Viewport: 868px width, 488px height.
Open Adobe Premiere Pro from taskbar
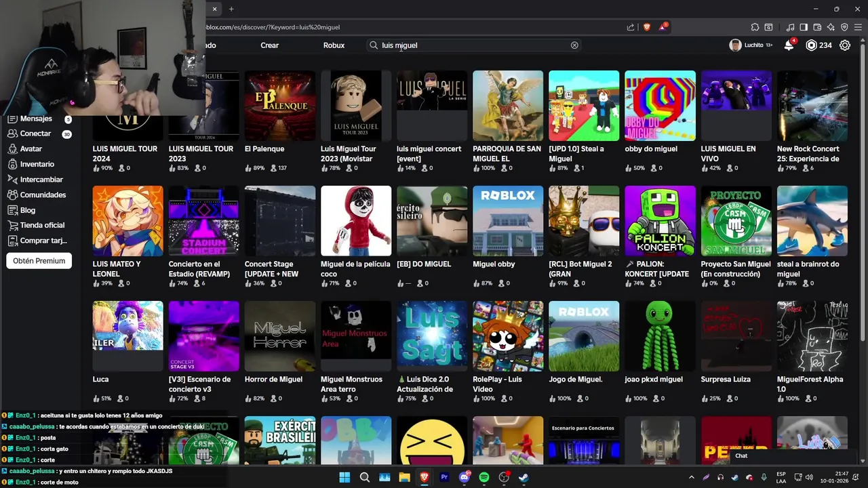(444, 477)
